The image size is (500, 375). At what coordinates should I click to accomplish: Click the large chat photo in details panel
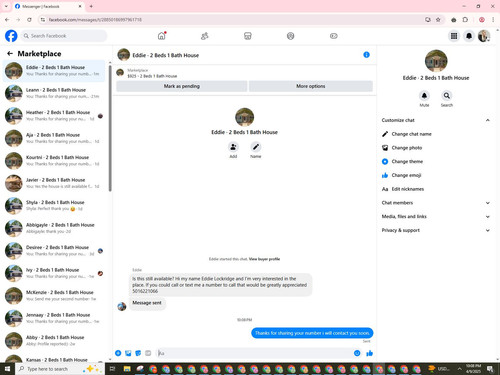pyautogui.click(x=436, y=61)
